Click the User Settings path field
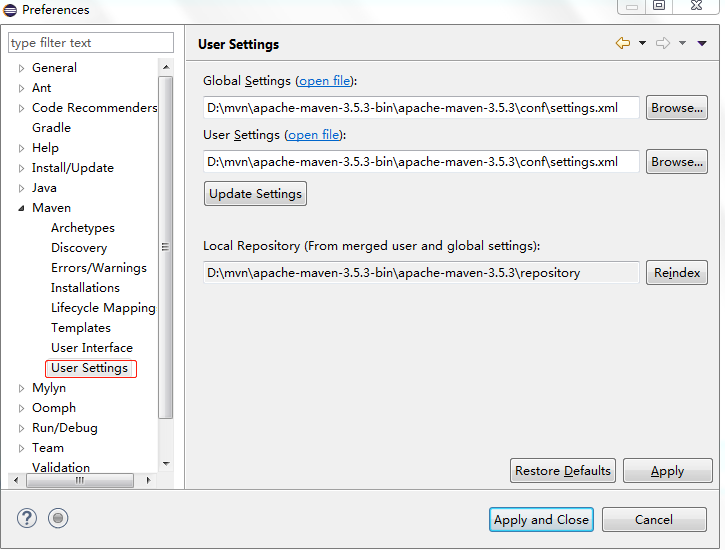725x550 pixels. click(x=421, y=162)
